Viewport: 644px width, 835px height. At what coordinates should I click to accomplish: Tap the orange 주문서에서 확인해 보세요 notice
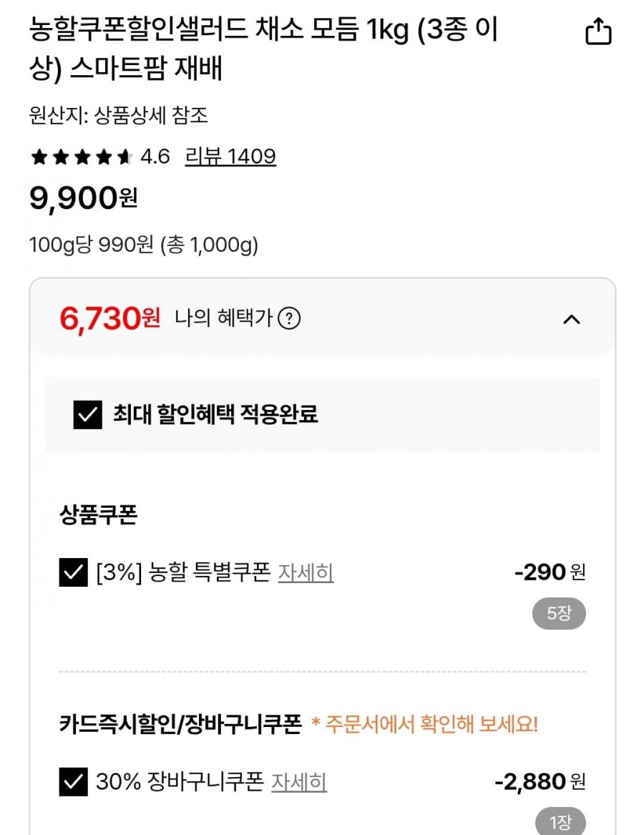point(425,724)
